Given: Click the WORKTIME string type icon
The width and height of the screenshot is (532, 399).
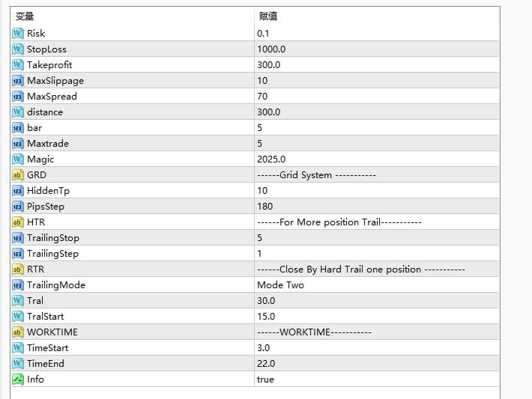Looking at the screenshot, I should point(18,332).
